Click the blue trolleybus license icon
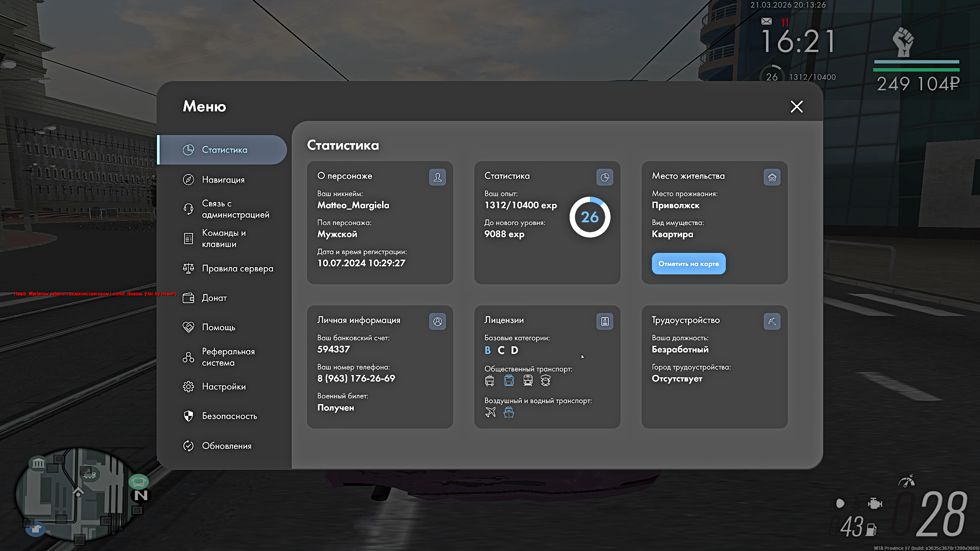980x551 pixels. tap(509, 380)
